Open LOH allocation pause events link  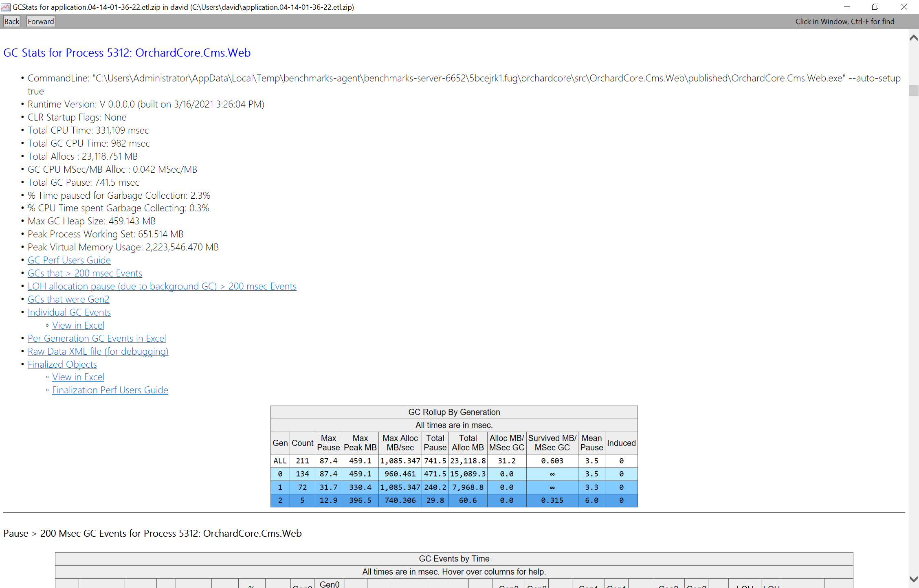click(x=162, y=286)
